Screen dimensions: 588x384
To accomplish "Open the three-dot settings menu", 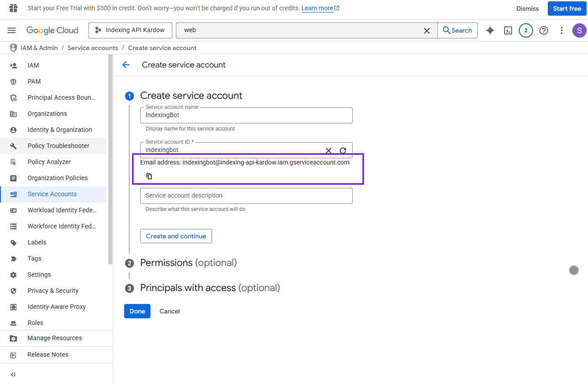I will click(562, 30).
